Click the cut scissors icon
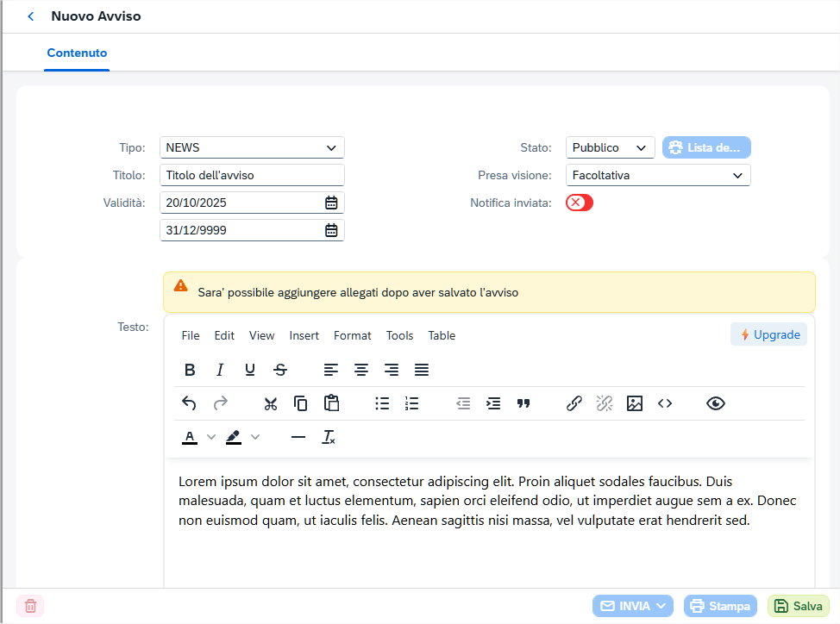 click(x=271, y=403)
